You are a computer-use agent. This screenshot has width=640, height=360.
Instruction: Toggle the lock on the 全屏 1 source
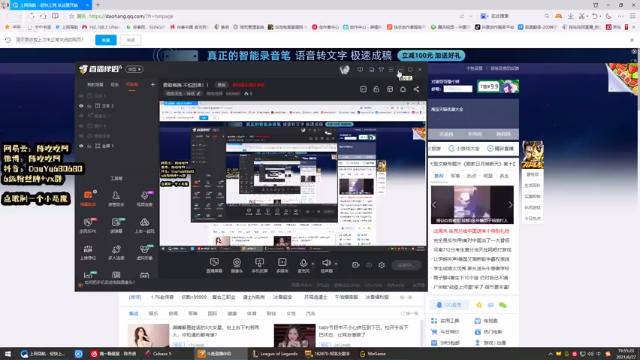pyautogui.click(x=89, y=146)
